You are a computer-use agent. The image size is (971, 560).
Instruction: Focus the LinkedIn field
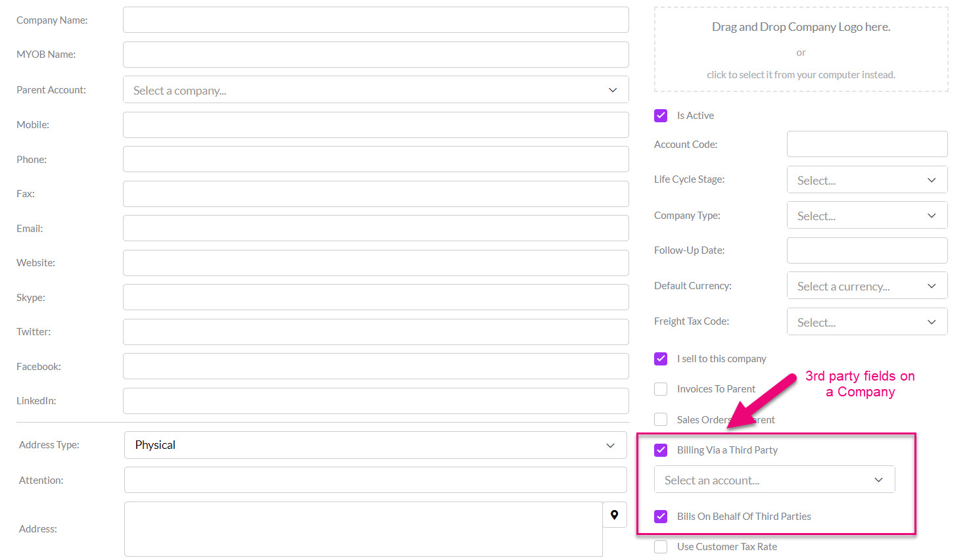click(376, 401)
